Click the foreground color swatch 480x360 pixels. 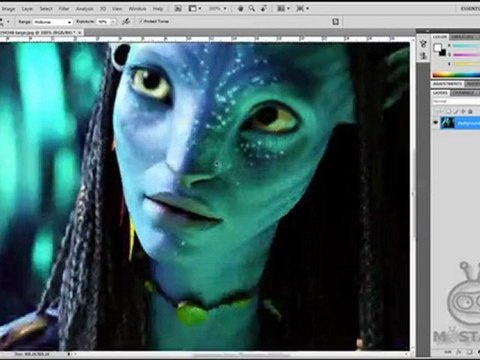pyautogui.click(x=437, y=48)
